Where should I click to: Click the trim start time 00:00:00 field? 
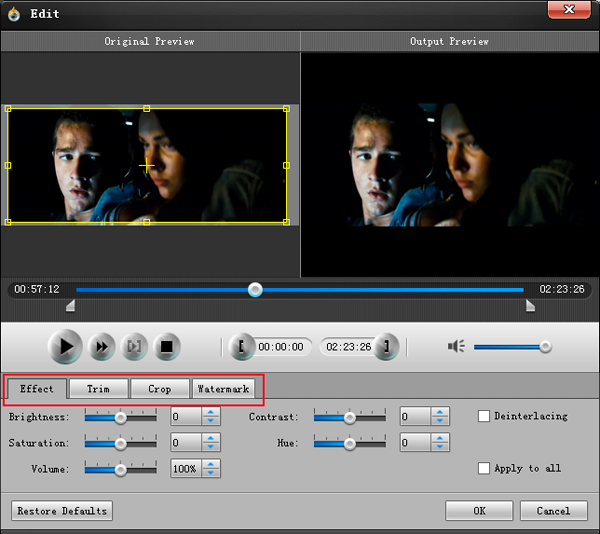click(x=281, y=347)
